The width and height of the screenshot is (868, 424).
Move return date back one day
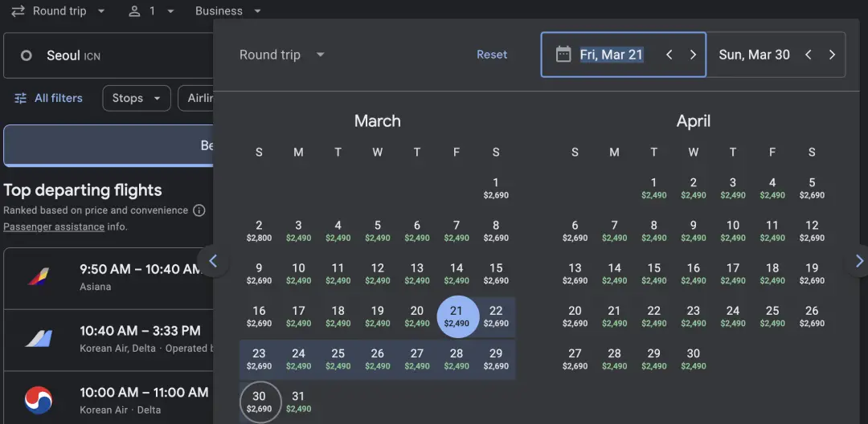click(x=809, y=55)
